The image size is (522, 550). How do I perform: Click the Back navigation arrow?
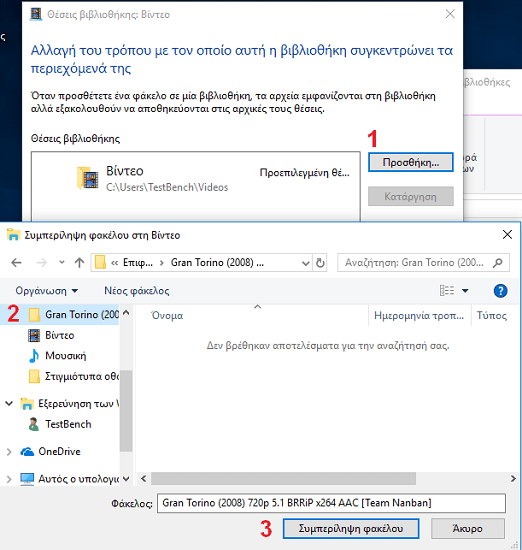click(16, 262)
